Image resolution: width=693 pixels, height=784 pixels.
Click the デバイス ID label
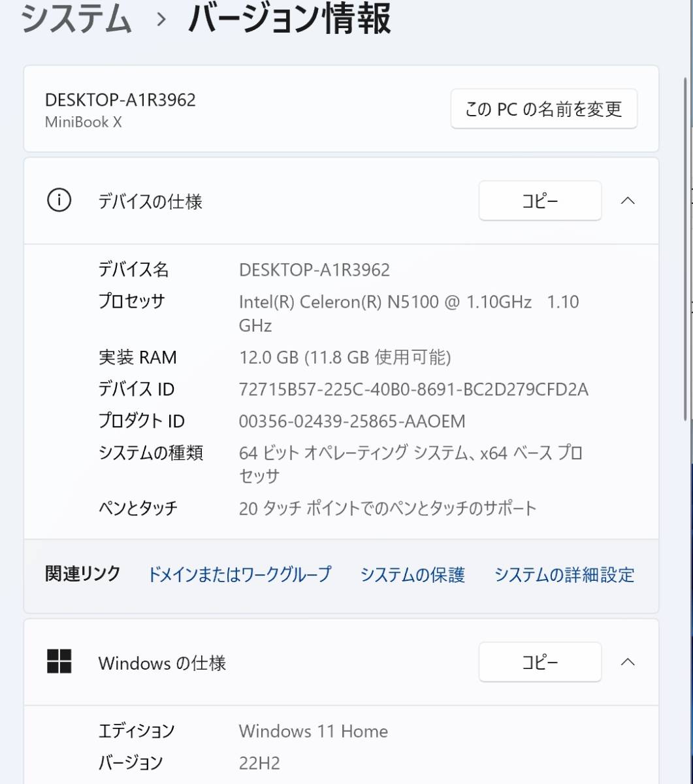137,390
